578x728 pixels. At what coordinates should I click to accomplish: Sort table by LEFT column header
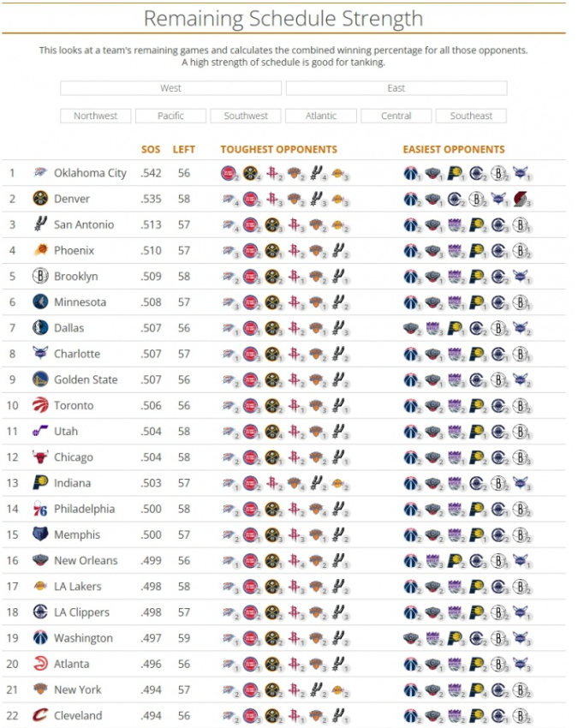tap(184, 149)
